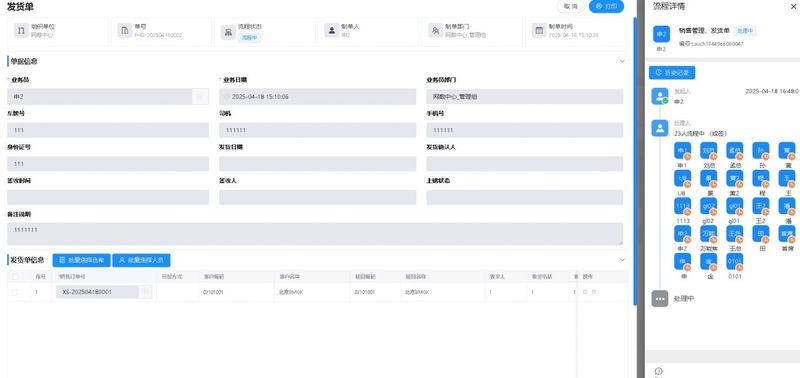Open the picker icon beside XS-202504180001
Image resolution: width=800 pixels, height=378 pixels.
pos(145,292)
